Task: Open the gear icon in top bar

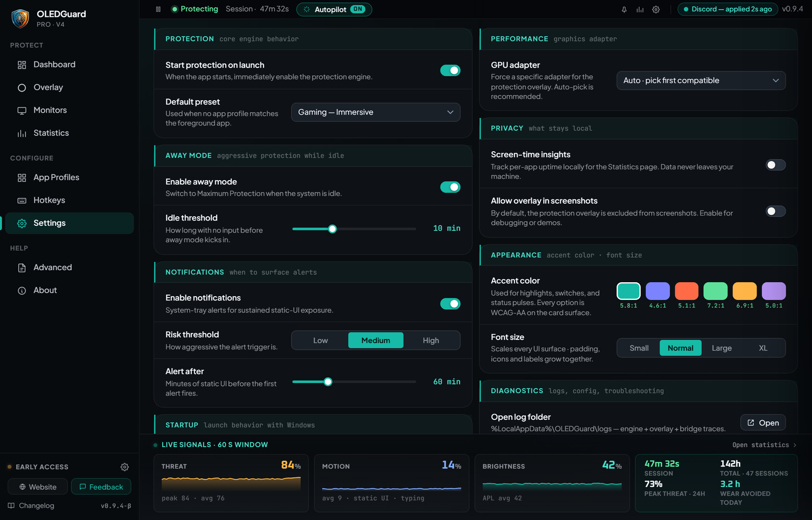Action: point(656,9)
